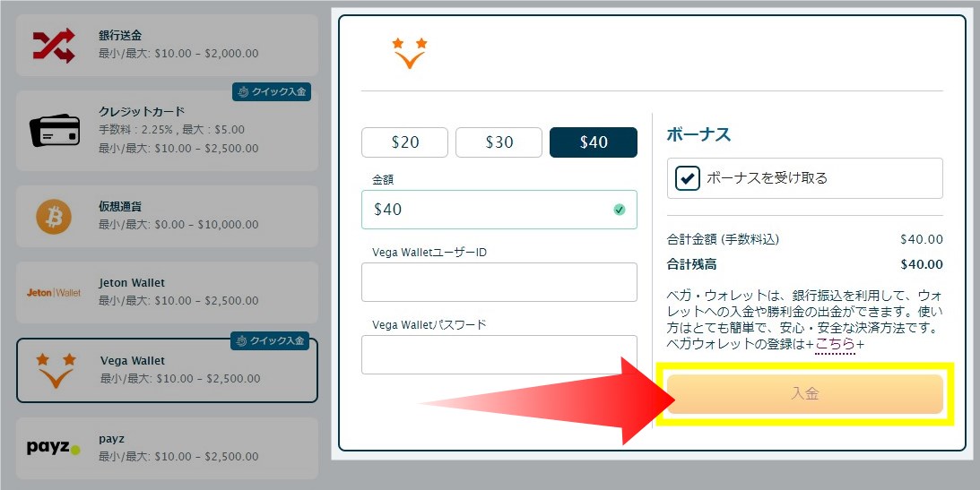Choose Vega Wallet payment method label
The height and width of the screenshot is (490, 980).
coord(133,361)
